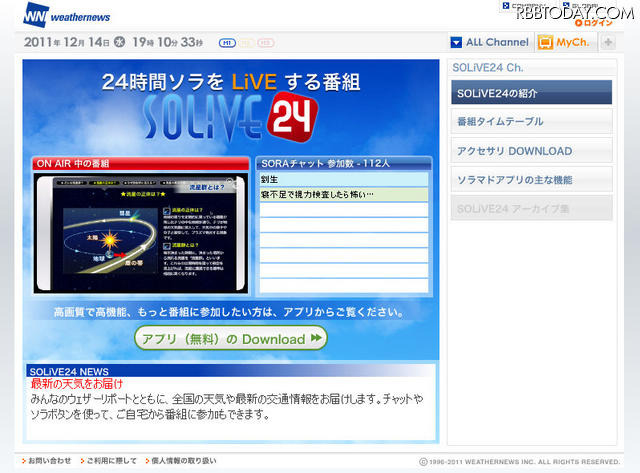Select the H3 quality pill

point(265,42)
